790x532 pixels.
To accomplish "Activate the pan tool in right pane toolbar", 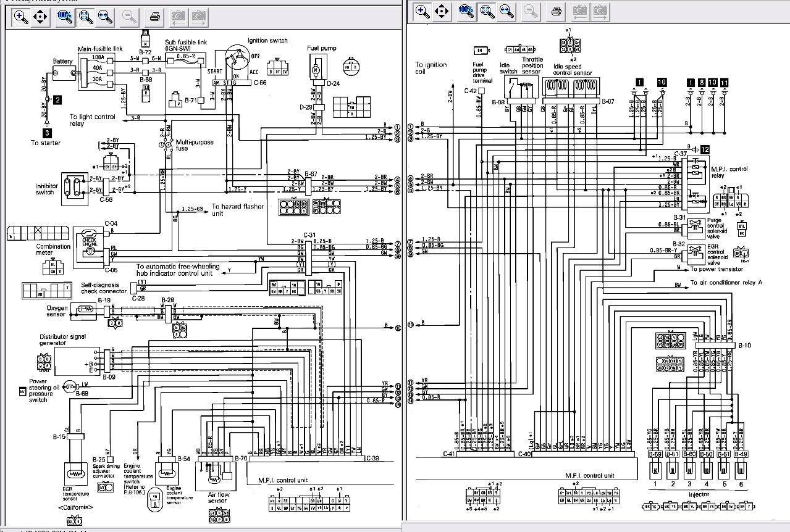I will tap(442, 10).
